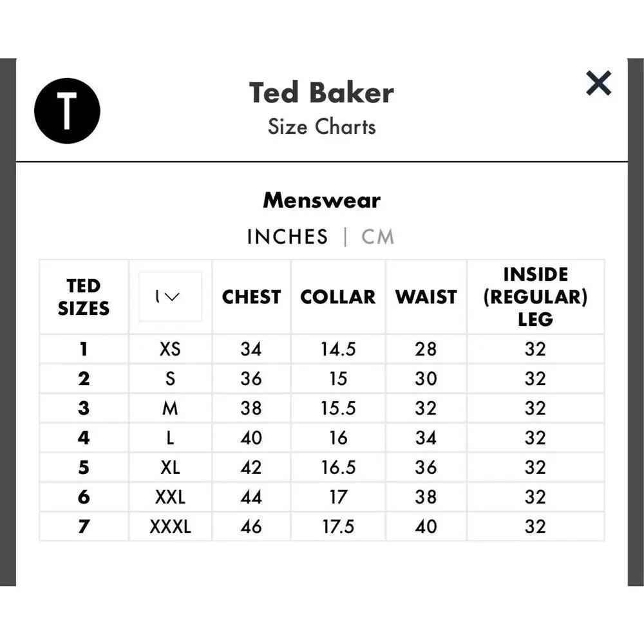Screen dimensions: 644x644
Task: Click the Menswear heading
Action: (x=321, y=200)
